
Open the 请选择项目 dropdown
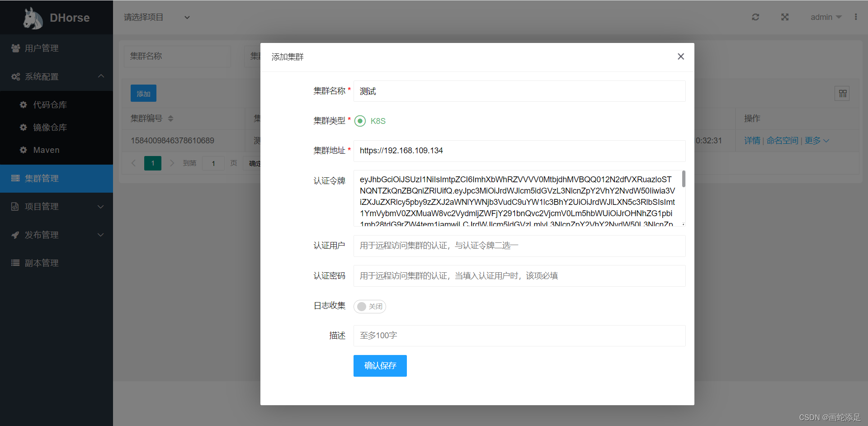[x=157, y=18]
